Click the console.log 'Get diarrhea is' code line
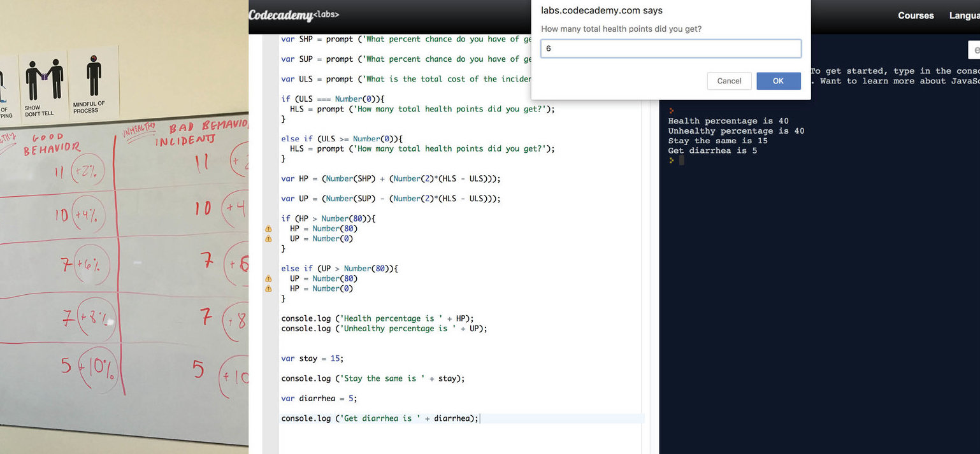Image resolution: width=980 pixels, height=454 pixels. (x=380, y=418)
